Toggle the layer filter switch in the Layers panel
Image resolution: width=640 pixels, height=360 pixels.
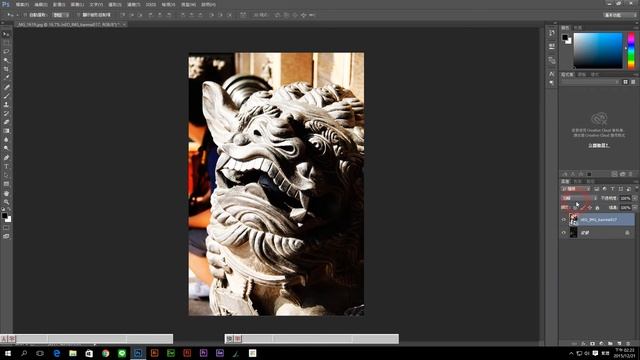[636, 189]
